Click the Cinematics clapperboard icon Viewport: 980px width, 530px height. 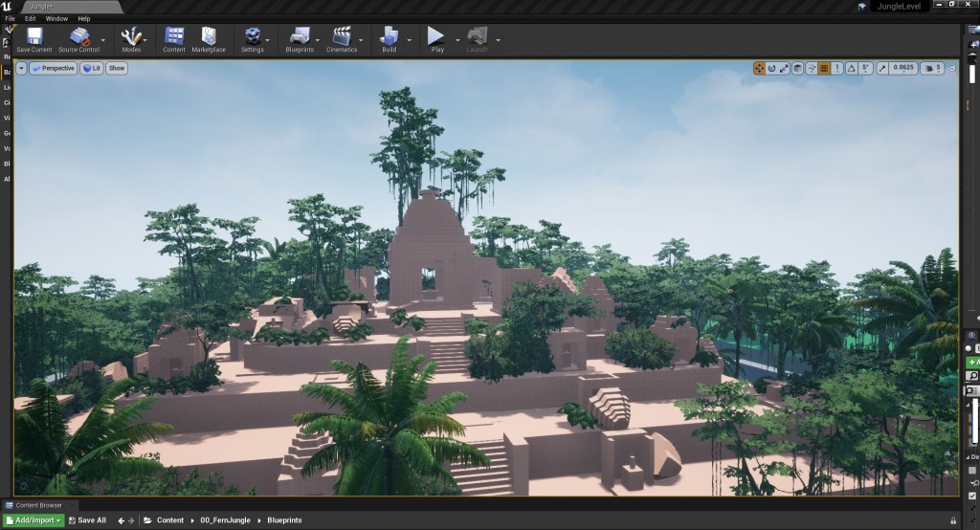(x=342, y=39)
